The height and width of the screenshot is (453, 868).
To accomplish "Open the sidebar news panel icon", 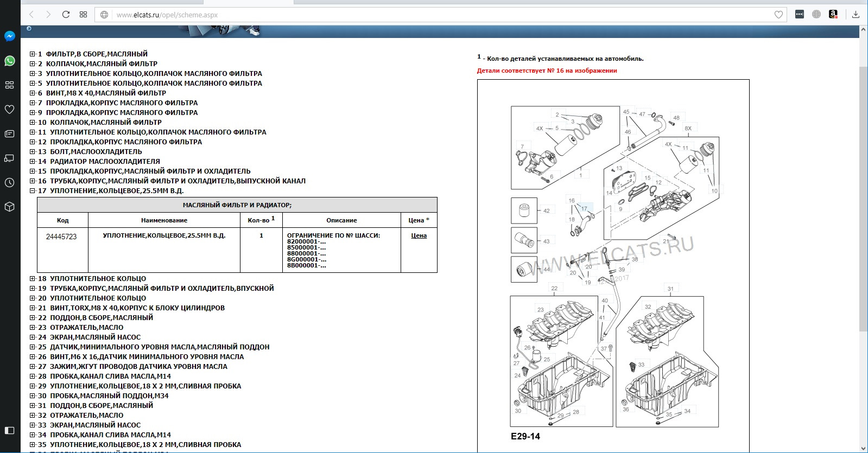I will tap(9, 133).
